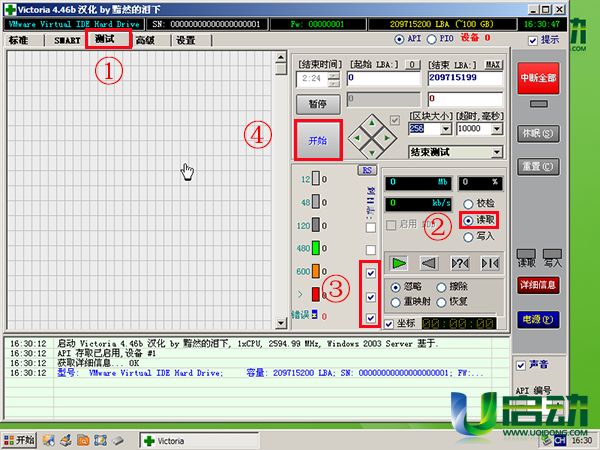Click the 写入 activity indicator icon
The width and height of the screenshot is (600, 450).
click(552, 254)
